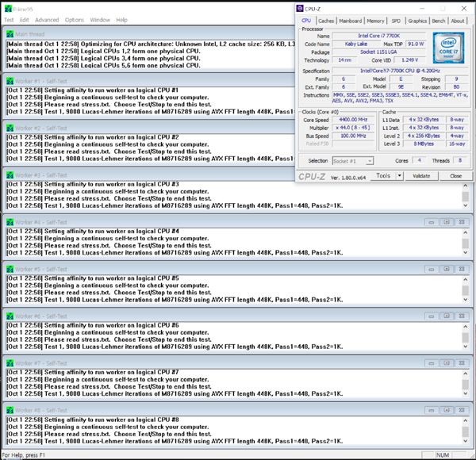Expand the Tools dropdown arrow in CPU-Z
This screenshot has width=476, height=460.
tap(400, 176)
